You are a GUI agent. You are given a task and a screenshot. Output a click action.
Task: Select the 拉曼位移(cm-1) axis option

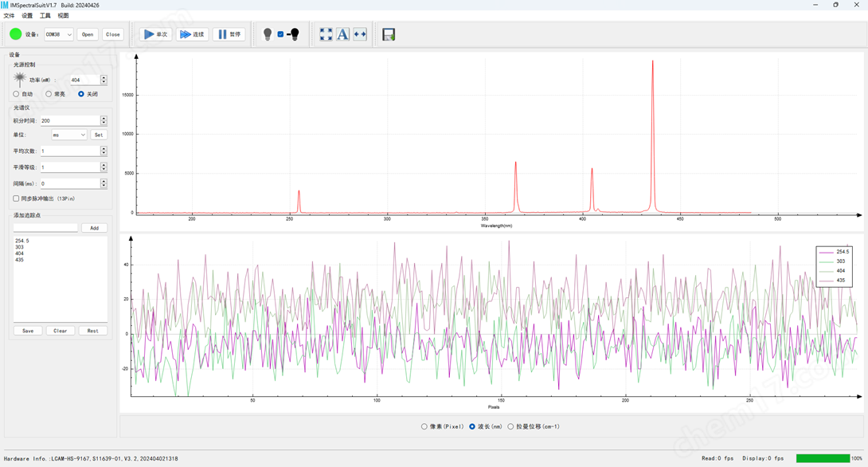(x=511, y=426)
